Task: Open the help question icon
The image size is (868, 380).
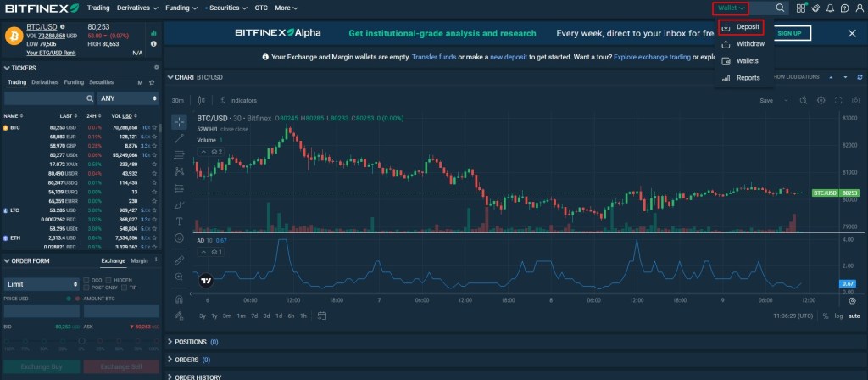Action: point(844,8)
